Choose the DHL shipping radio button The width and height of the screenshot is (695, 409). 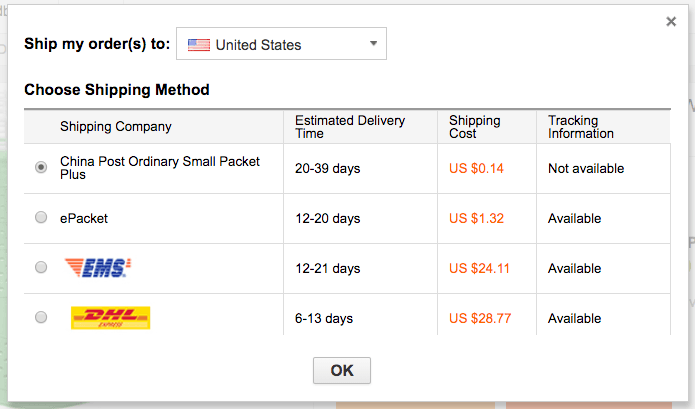click(x=41, y=318)
